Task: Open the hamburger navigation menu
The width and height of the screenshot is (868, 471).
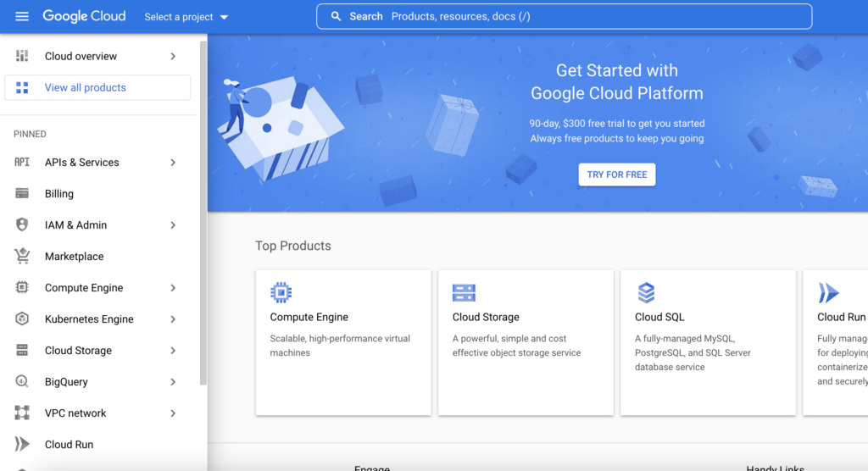Action: tap(22, 17)
